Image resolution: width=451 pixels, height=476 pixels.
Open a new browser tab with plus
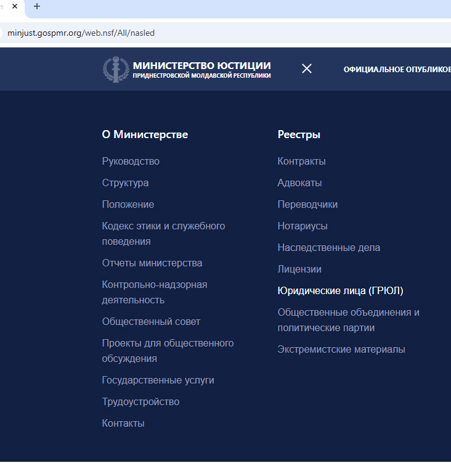36,7
